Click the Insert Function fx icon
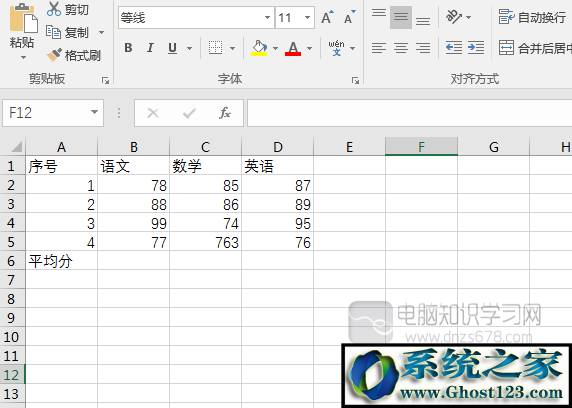Viewport: 572px width, 408px height. [x=225, y=113]
